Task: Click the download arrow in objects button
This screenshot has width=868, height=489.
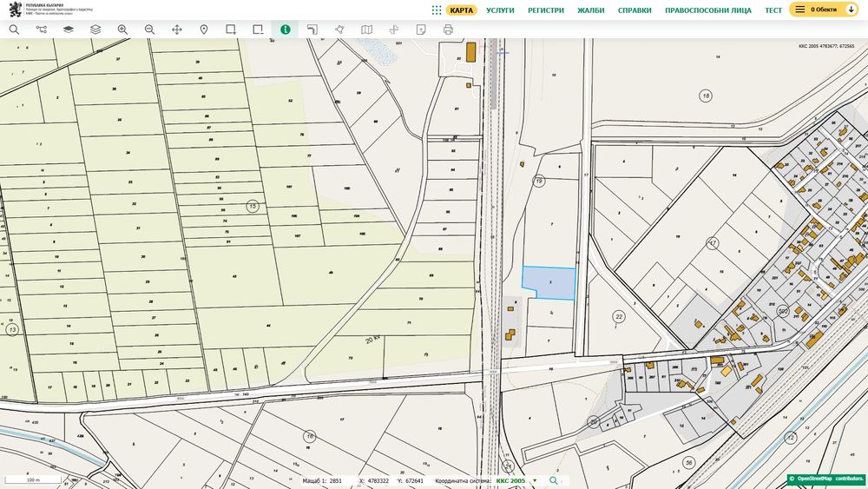Action: point(852,10)
